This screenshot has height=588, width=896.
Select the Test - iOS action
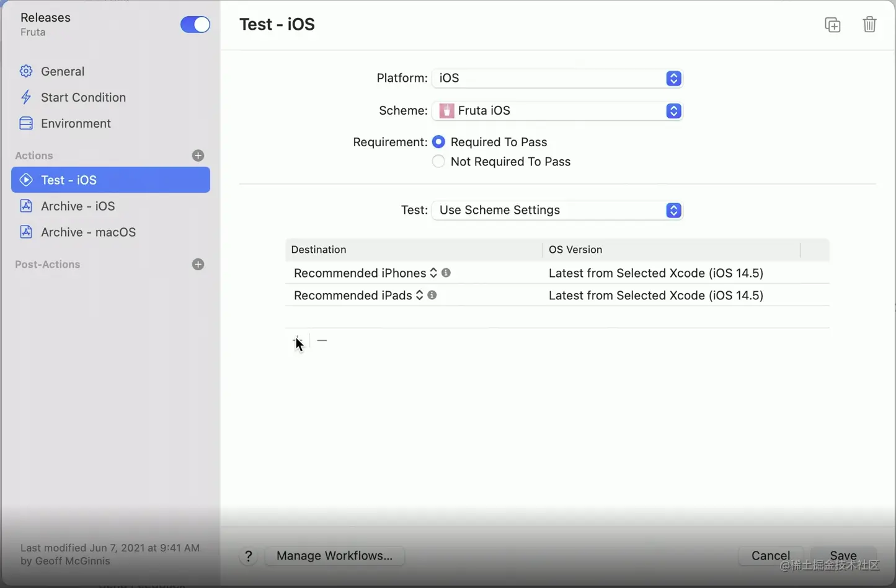click(x=110, y=180)
